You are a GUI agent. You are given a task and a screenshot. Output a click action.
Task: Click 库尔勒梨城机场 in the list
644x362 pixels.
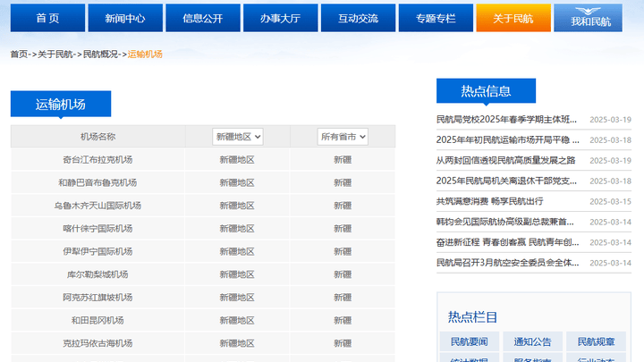pyautogui.click(x=97, y=274)
